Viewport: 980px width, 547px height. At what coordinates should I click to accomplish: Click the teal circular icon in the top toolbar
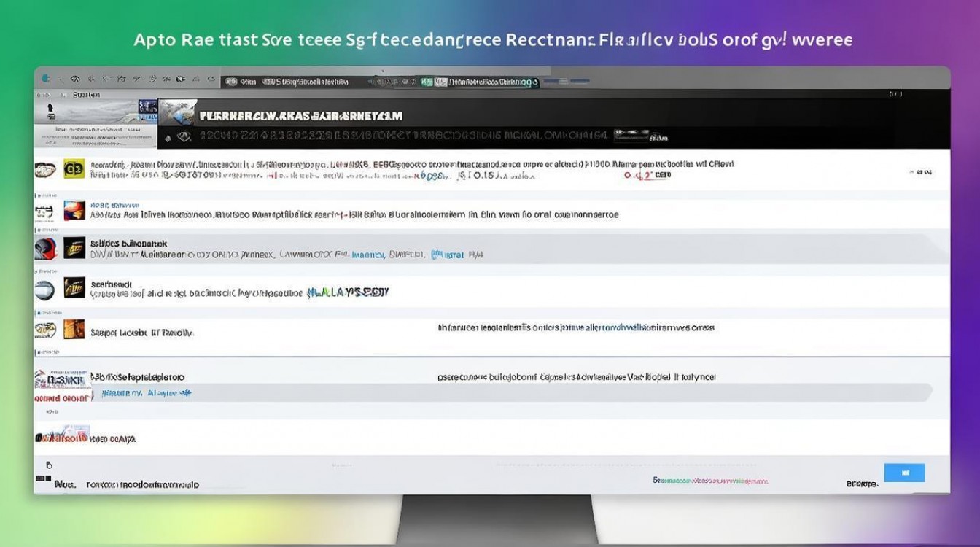pyautogui.click(x=46, y=78)
